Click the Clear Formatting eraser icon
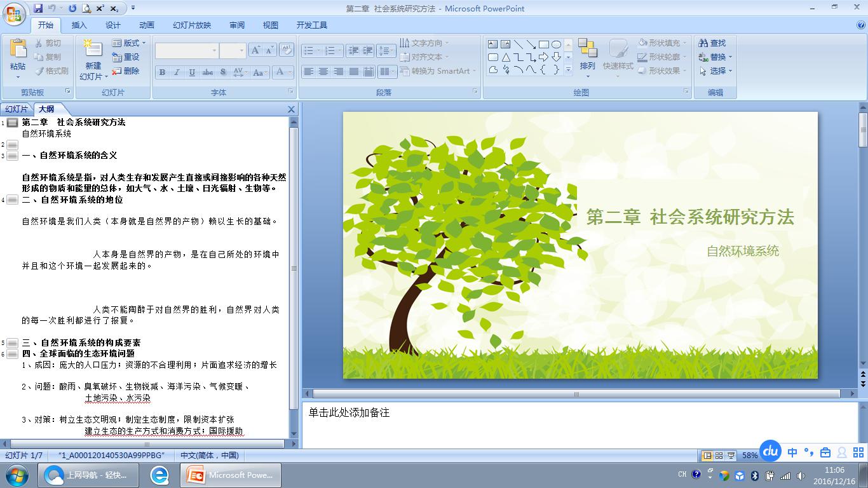The image size is (868, 488). tap(286, 50)
